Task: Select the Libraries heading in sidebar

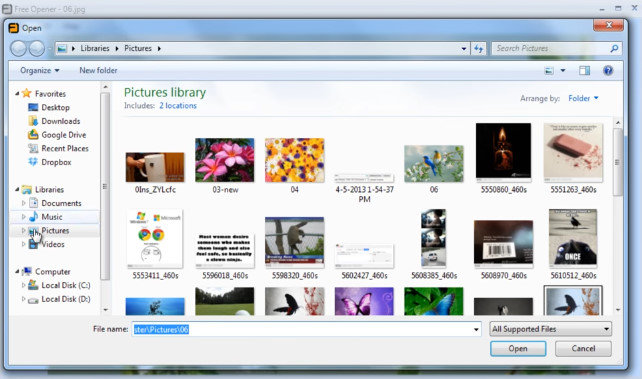Action: click(x=49, y=190)
